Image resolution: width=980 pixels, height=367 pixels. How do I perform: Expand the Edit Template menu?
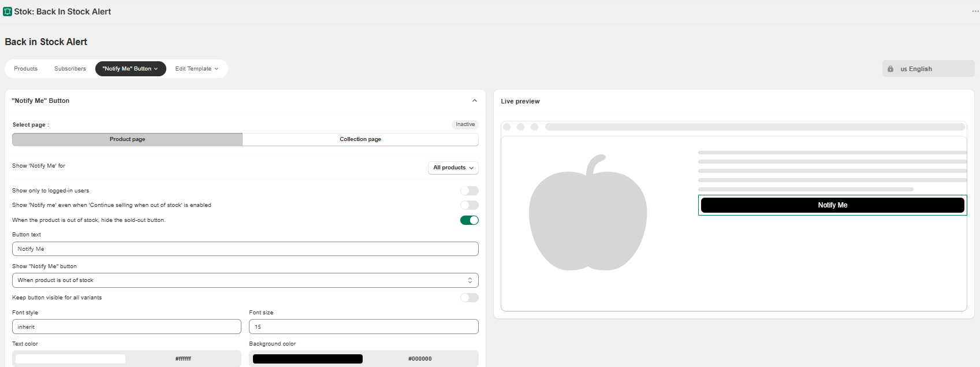tap(197, 69)
